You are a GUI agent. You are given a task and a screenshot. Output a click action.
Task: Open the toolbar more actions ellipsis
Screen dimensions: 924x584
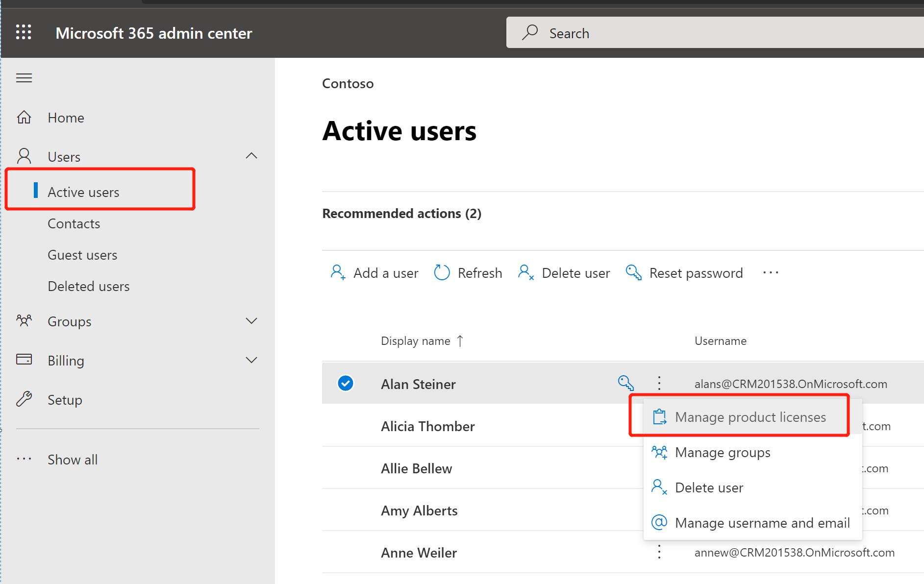point(771,272)
